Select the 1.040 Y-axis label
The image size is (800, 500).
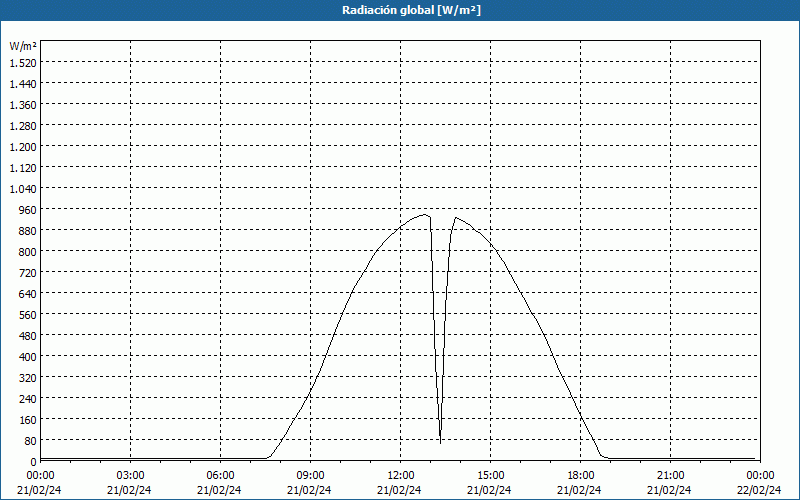[x=22, y=188]
